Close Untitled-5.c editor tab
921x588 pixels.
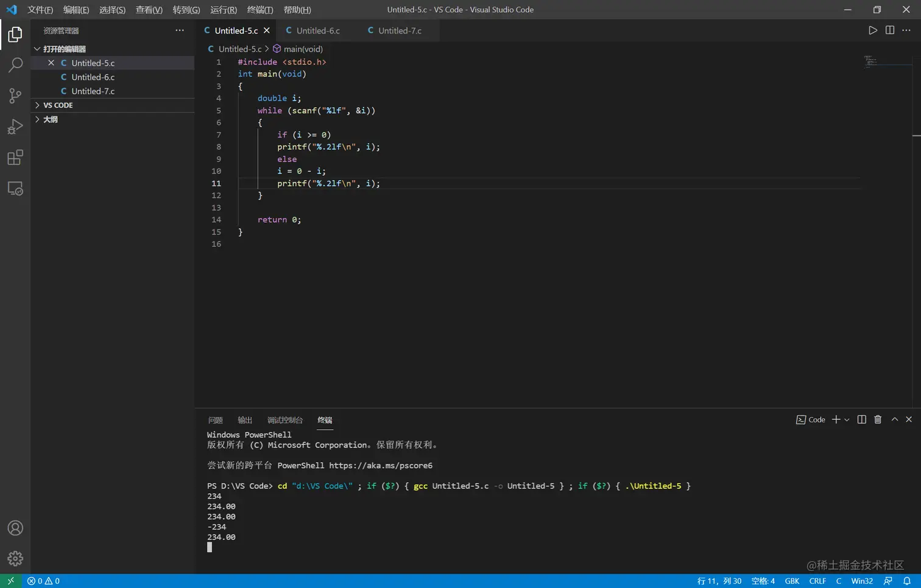266,30
